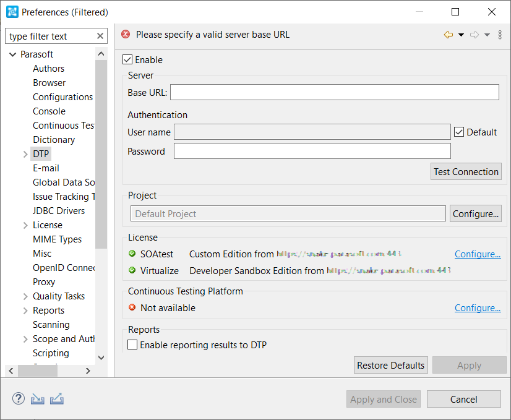Click the Preferences window title icon
This screenshot has width=511, height=420.
click(12, 12)
